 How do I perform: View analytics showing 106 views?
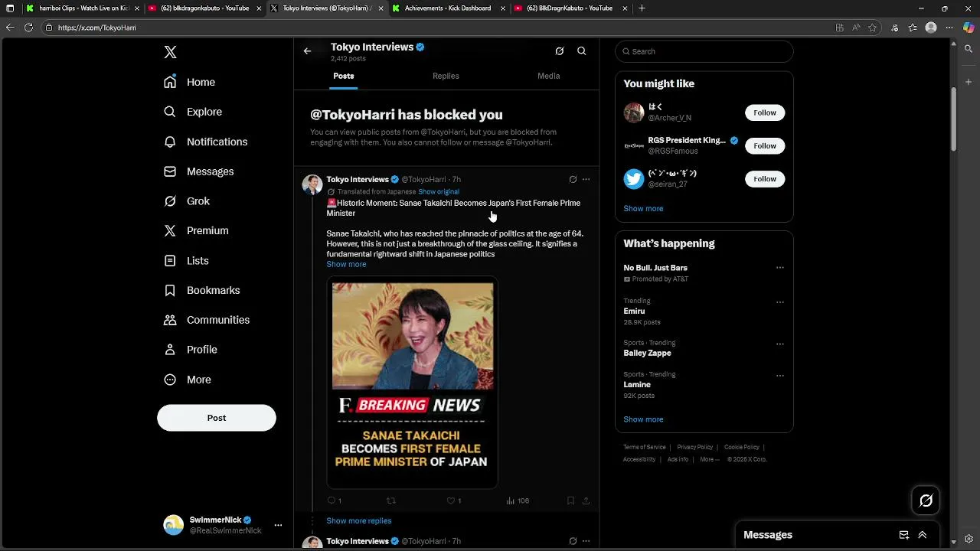tap(518, 500)
